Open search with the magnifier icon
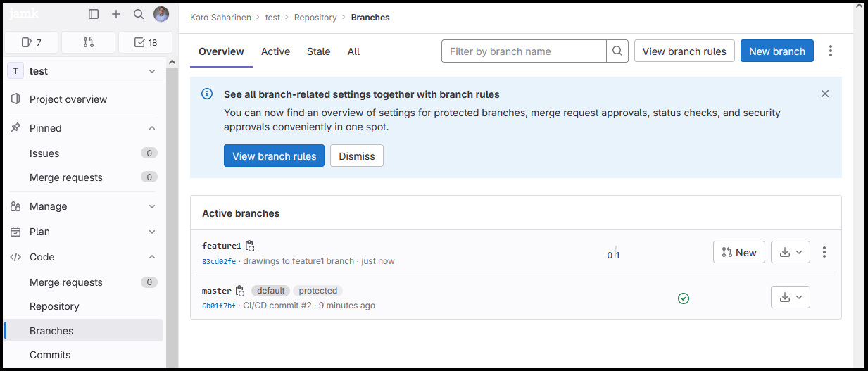The height and width of the screenshot is (371, 868). pyautogui.click(x=139, y=14)
